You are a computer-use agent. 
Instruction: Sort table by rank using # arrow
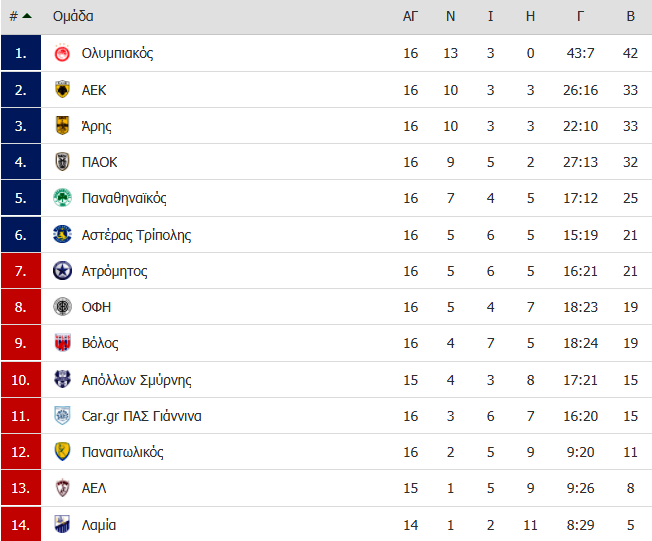coord(20,16)
